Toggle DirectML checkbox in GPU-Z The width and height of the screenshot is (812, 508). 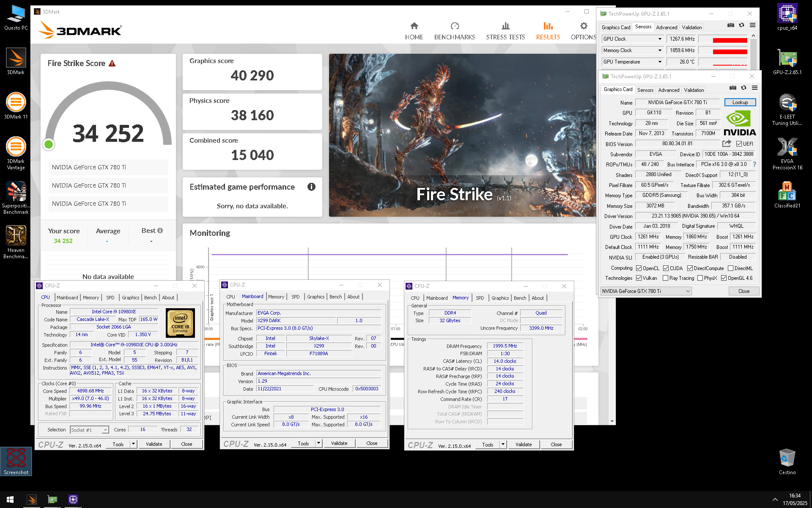click(730, 268)
